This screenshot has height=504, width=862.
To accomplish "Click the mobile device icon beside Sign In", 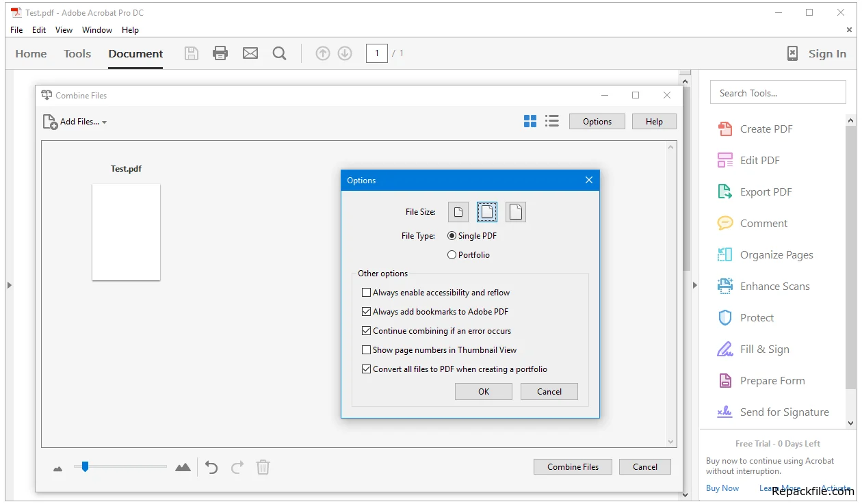I will pos(792,54).
